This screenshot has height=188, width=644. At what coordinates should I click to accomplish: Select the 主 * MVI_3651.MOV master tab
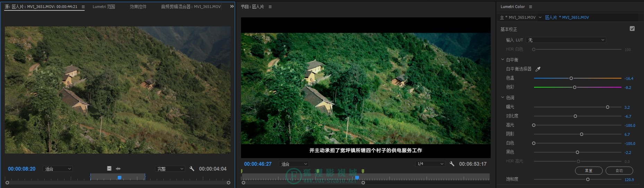(x=518, y=17)
